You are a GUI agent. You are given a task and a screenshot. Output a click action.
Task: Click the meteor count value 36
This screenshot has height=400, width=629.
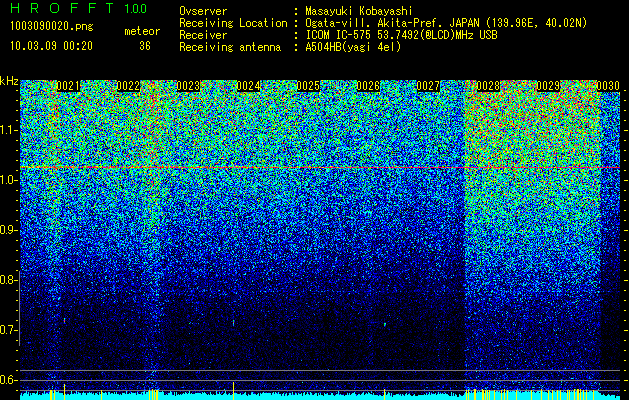coord(145,46)
